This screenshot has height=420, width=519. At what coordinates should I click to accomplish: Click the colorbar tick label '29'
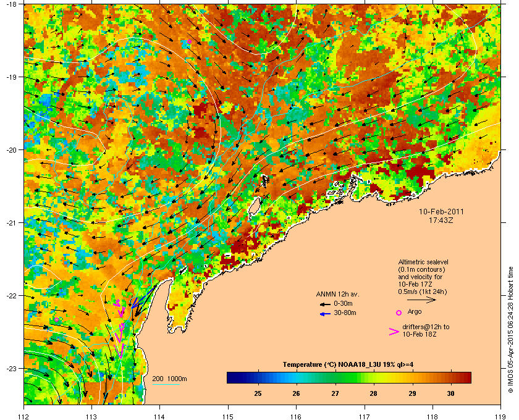412,393
